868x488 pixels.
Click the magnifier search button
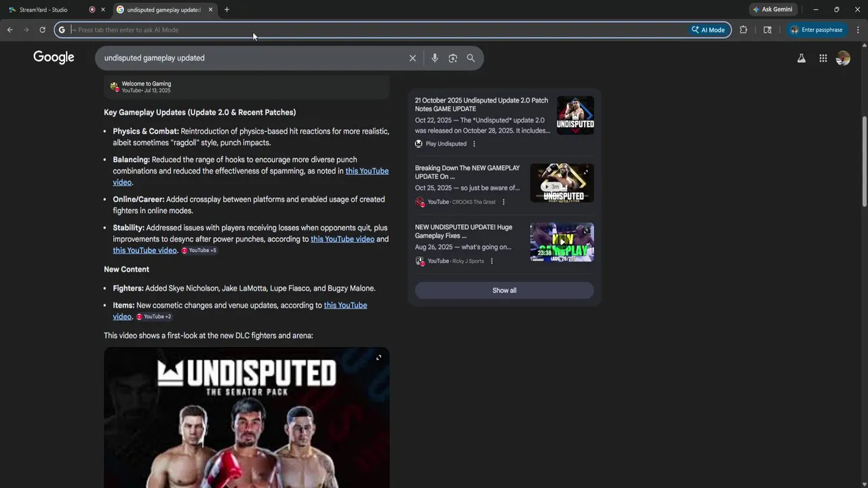471,58
